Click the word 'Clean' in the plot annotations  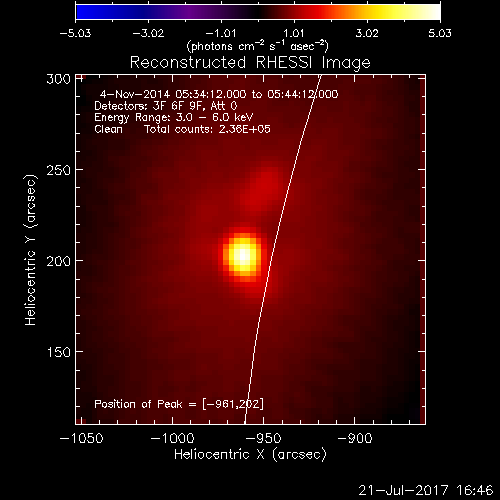point(108,129)
